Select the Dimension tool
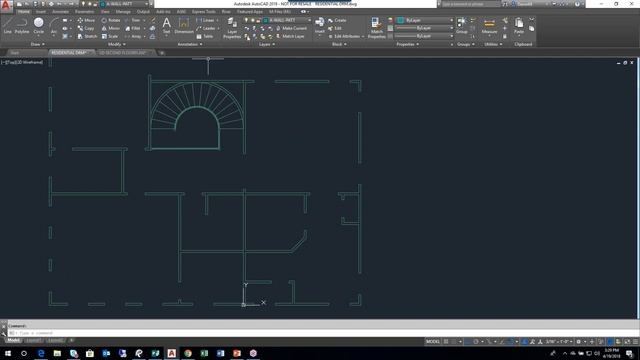 pyautogui.click(x=184, y=25)
